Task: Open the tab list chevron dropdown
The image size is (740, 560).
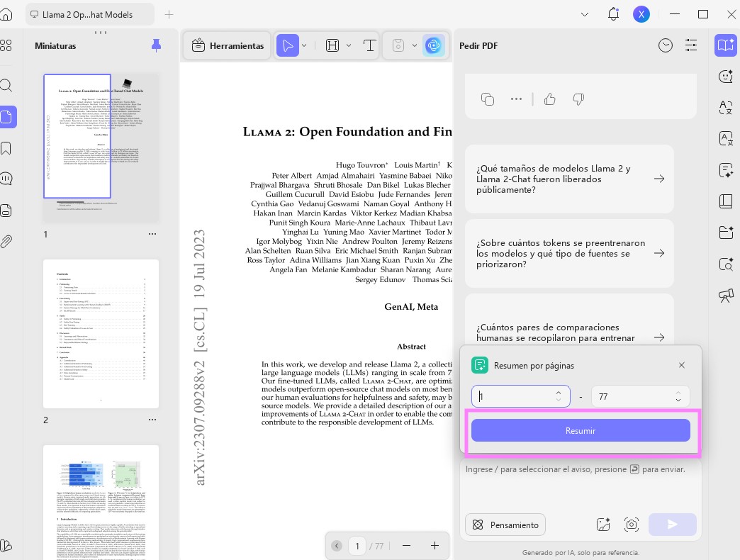Action: [x=585, y=15]
